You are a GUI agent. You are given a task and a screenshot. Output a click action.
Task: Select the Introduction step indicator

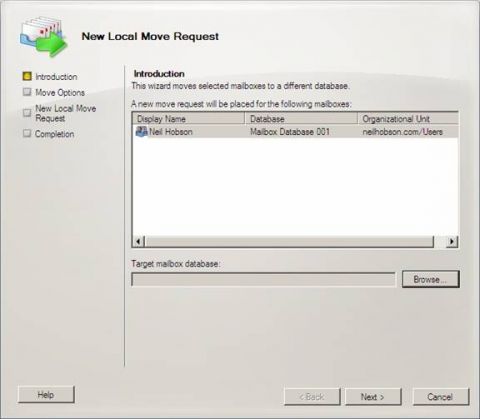[27, 76]
